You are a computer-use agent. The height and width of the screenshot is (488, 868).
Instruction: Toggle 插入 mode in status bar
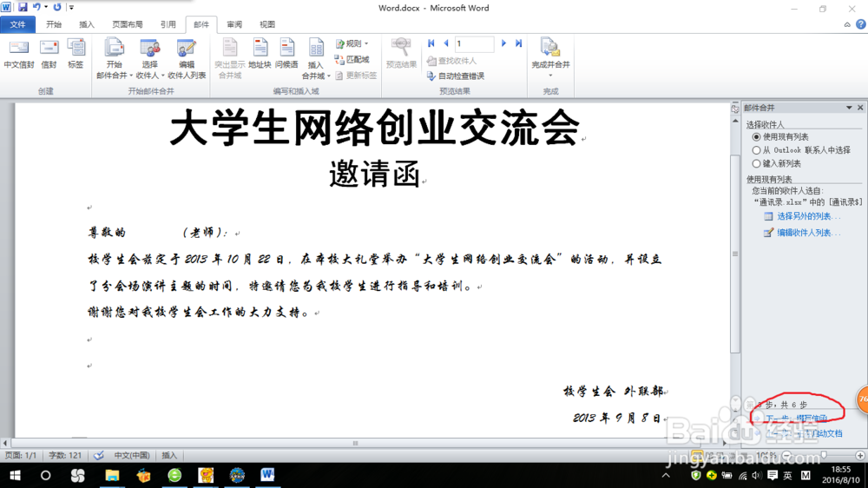tap(169, 455)
